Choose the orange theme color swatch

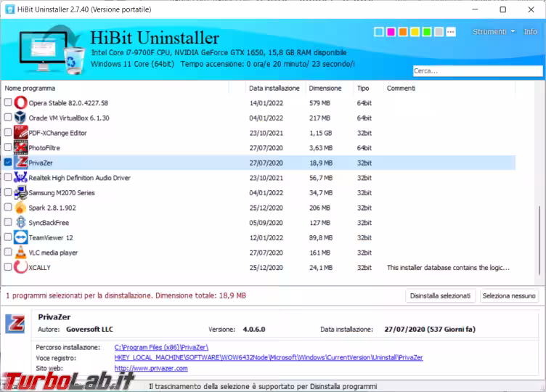point(403,32)
